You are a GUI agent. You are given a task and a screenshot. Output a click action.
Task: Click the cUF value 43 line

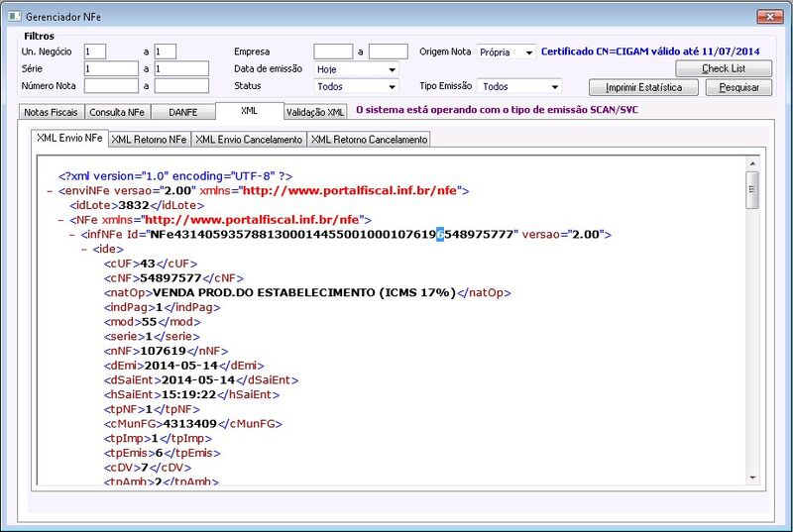pyautogui.click(x=151, y=264)
